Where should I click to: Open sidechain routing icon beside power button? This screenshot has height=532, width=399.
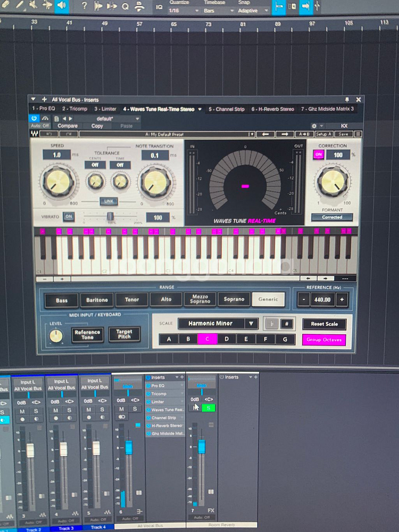45,118
